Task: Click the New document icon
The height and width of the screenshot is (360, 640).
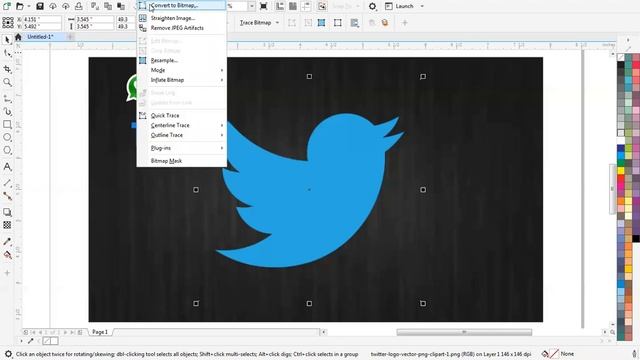Action: click(x=7, y=6)
